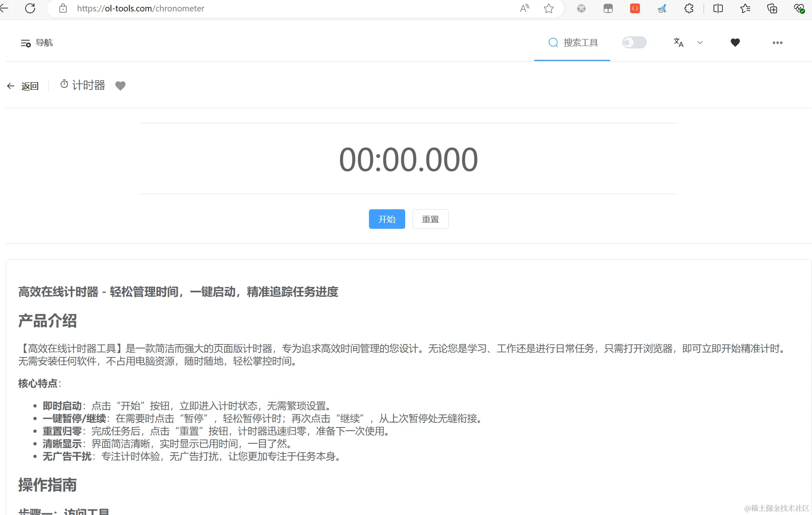The image size is (812, 515).
Task: Click the blue bird extension icon
Action: pyautogui.click(x=662, y=8)
